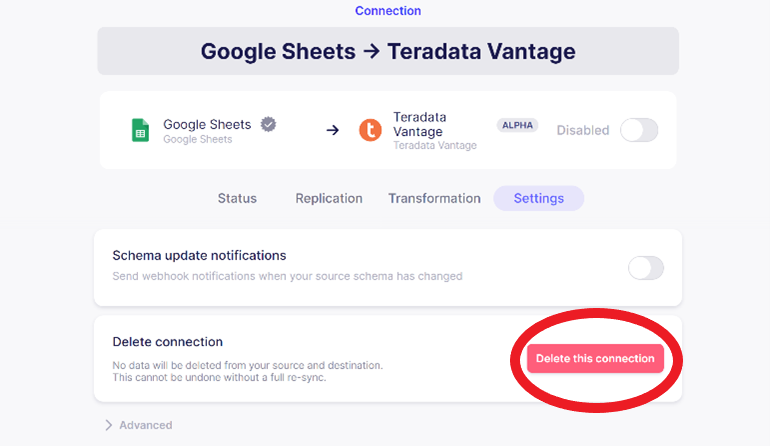
Task: Turn on Schema update notifications toggle
Action: tap(645, 267)
